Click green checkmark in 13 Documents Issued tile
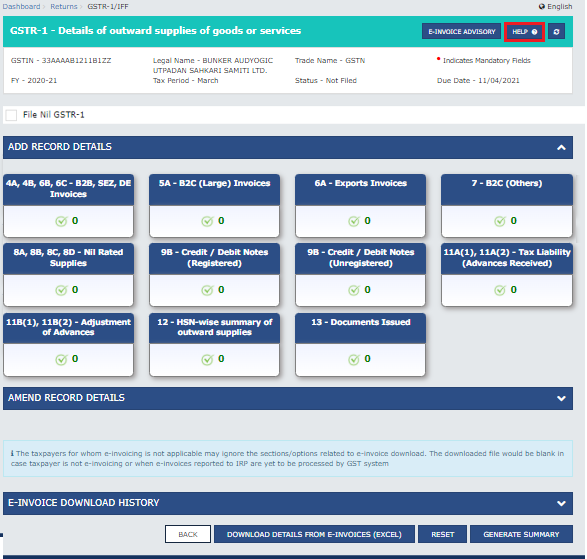587x559 pixels. tap(354, 359)
